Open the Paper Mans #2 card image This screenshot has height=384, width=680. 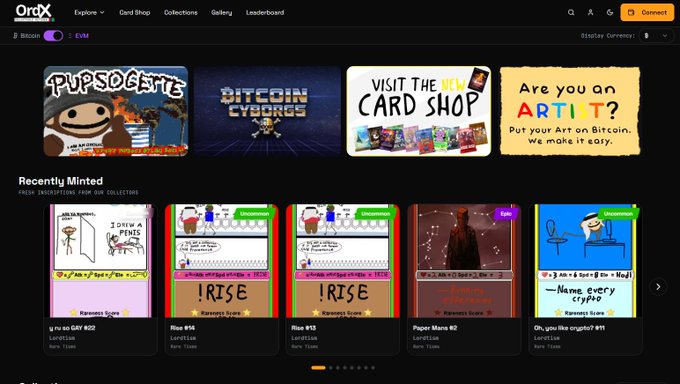[x=464, y=261]
